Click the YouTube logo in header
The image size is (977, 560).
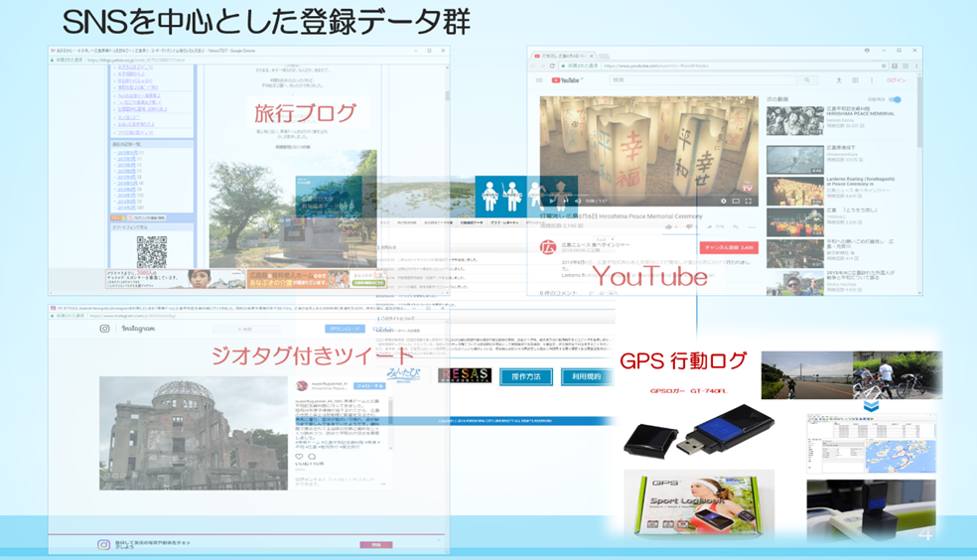coord(566,80)
